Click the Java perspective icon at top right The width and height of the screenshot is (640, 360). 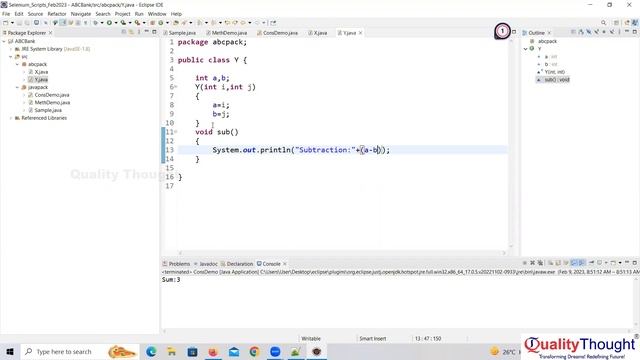(x=635, y=23)
